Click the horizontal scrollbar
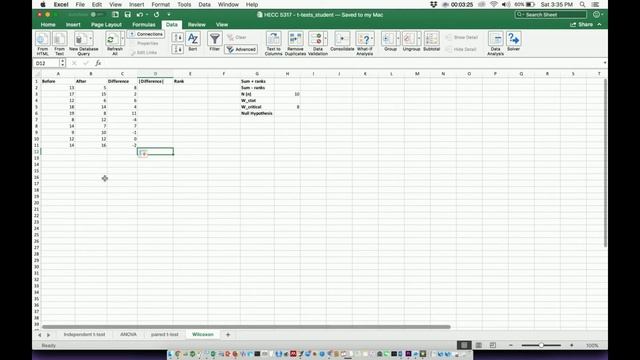 coord(246,327)
